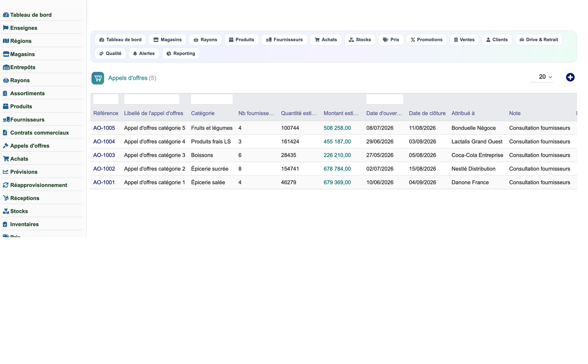Click Nestlé Distribution cell
The height and width of the screenshot is (364, 588).
473,169
